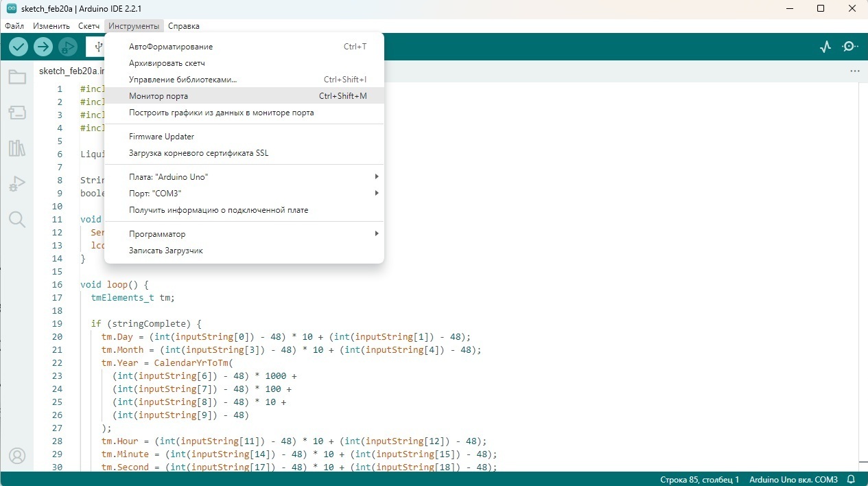Open Serial Monitor icon at top right
This screenshot has height=486, width=868.
click(850, 47)
